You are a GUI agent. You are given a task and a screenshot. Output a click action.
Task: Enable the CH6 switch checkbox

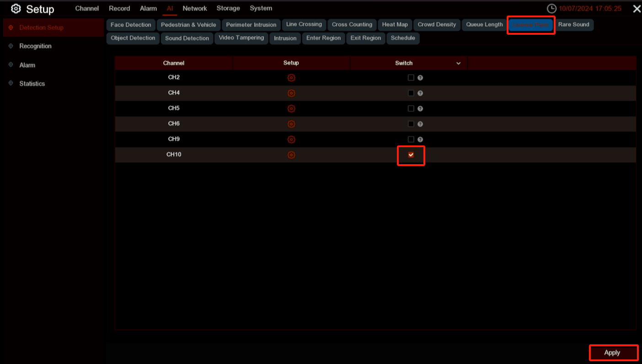(411, 124)
